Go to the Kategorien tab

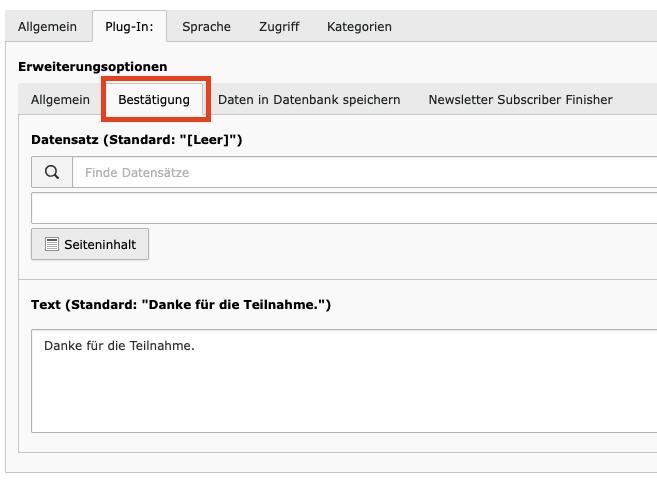point(359,27)
